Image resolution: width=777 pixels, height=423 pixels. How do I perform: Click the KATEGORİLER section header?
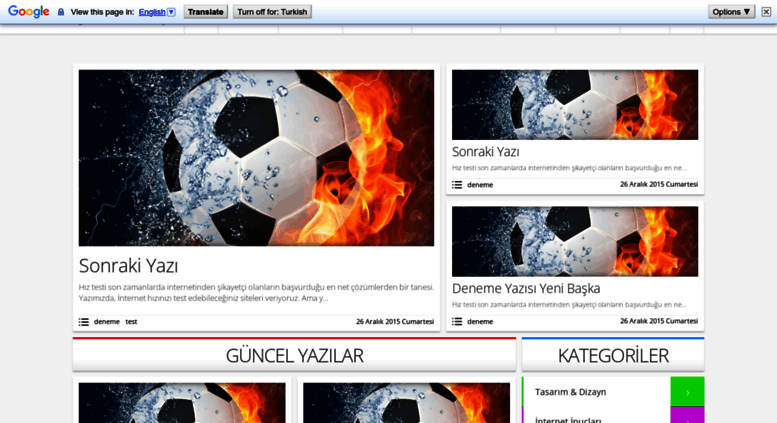coord(613,355)
